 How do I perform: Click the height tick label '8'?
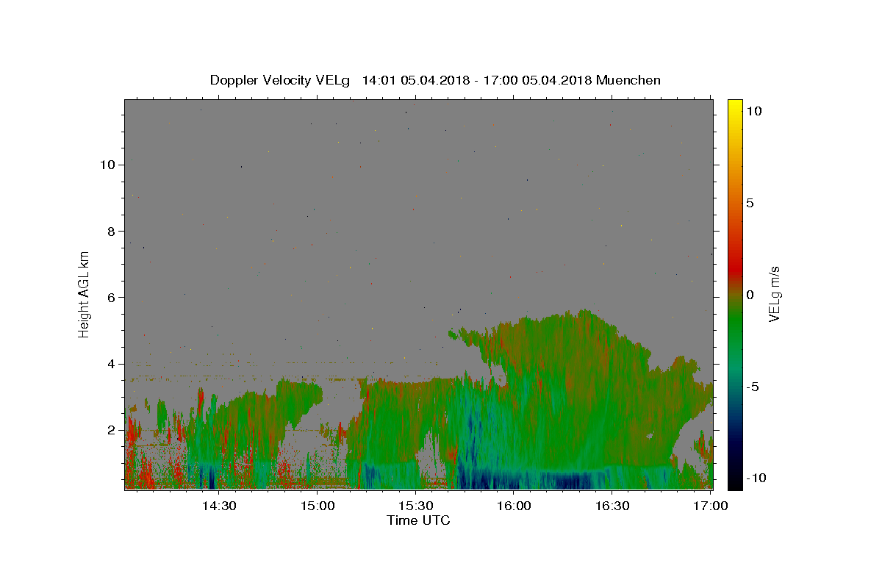tap(111, 231)
